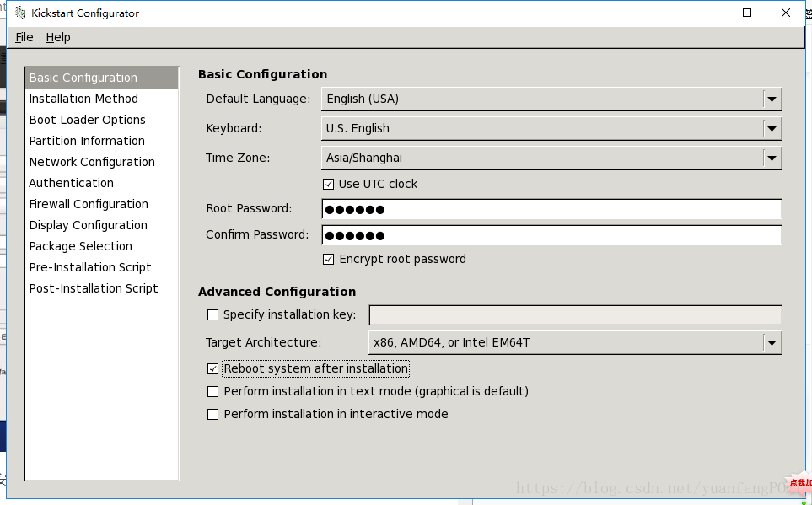Open the Help menu
The height and width of the screenshot is (505, 812).
[58, 37]
